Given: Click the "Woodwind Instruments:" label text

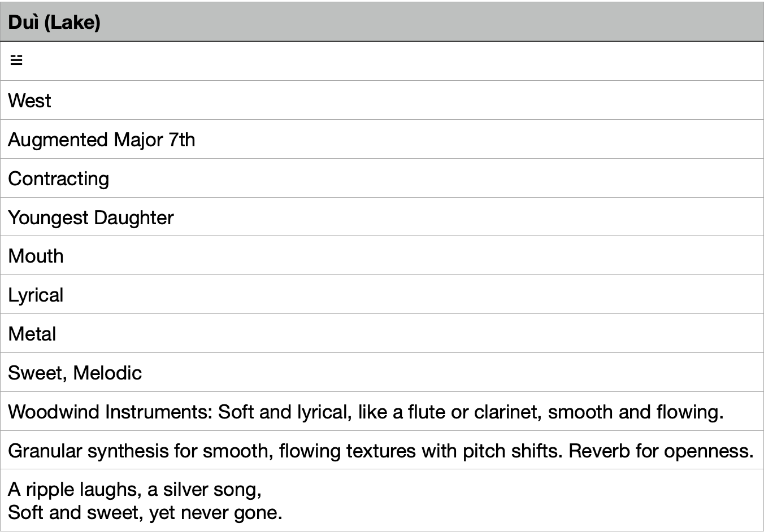Looking at the screenshot, I should [x=110, y=412].
